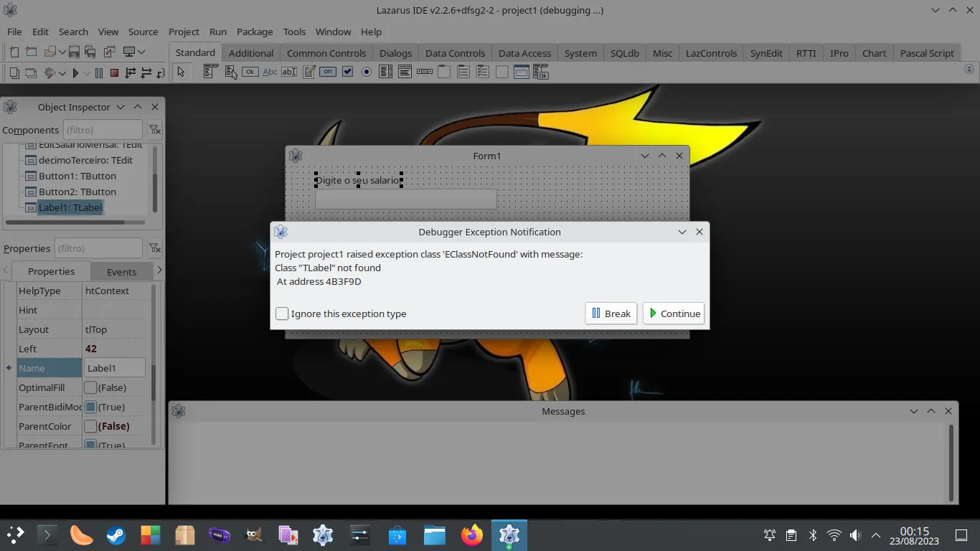Image resolution: width=980 pixels, height=551 pixels.
Task: Select the TToggleBox component icon
Action: [x=328, y=72]
